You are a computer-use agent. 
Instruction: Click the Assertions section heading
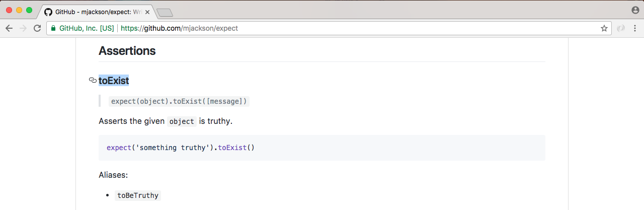pyautogui.click(x=127, y=51)
